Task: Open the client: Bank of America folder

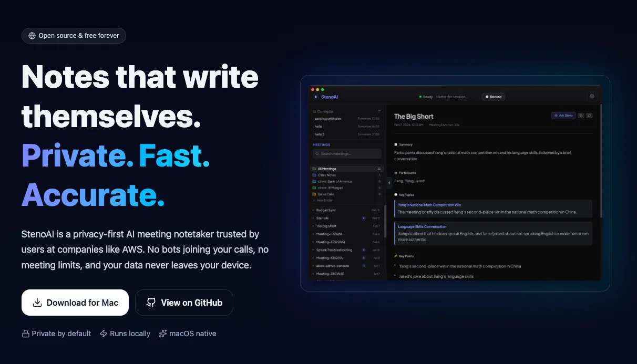Action: [347, 181]
